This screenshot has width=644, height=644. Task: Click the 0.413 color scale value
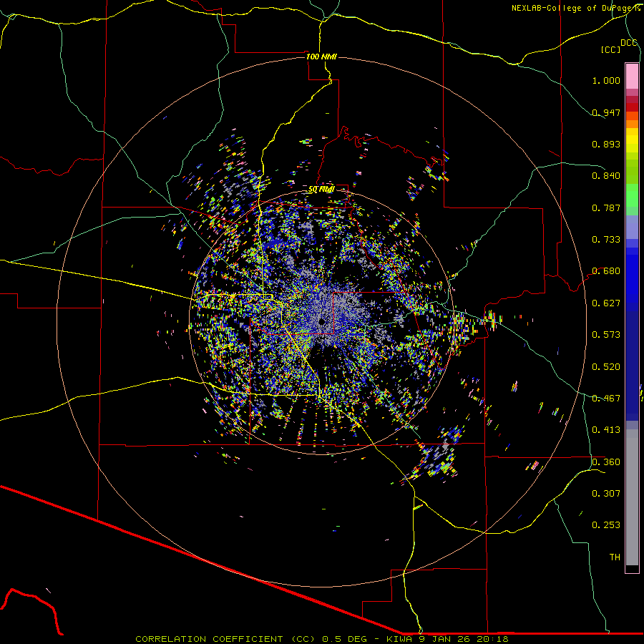point(606,430)
